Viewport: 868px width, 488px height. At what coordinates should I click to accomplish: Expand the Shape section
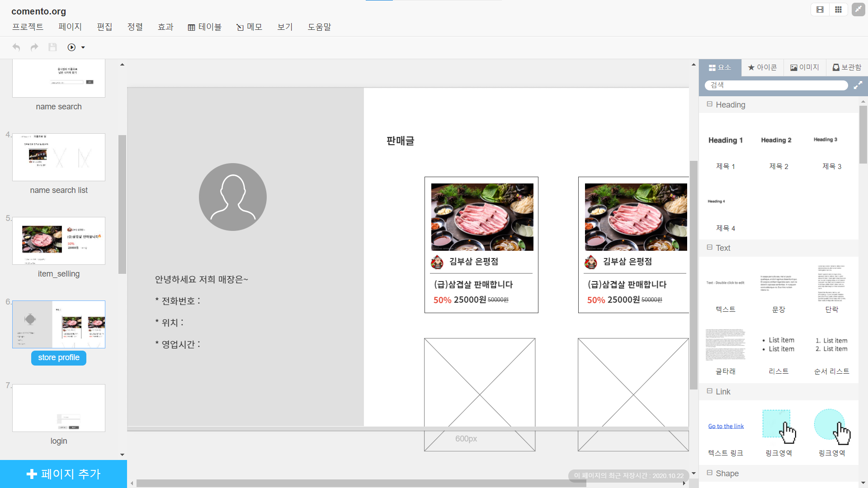click(x=709, y=473)
